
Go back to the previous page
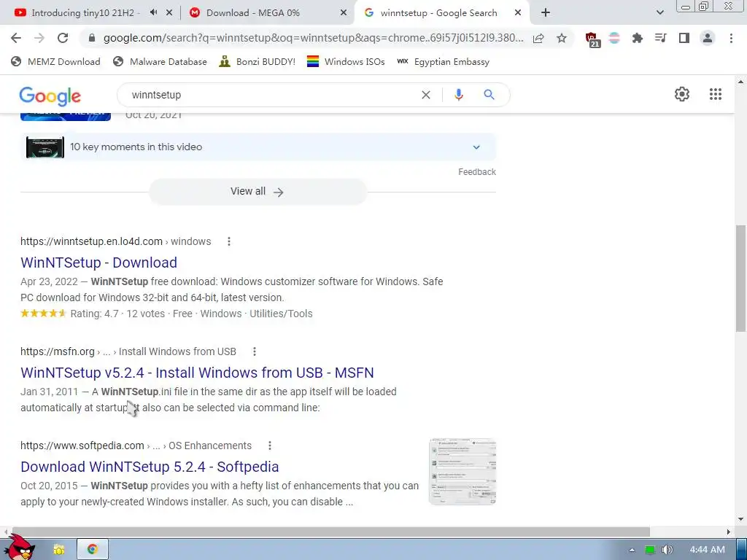(x=16, y=38)
